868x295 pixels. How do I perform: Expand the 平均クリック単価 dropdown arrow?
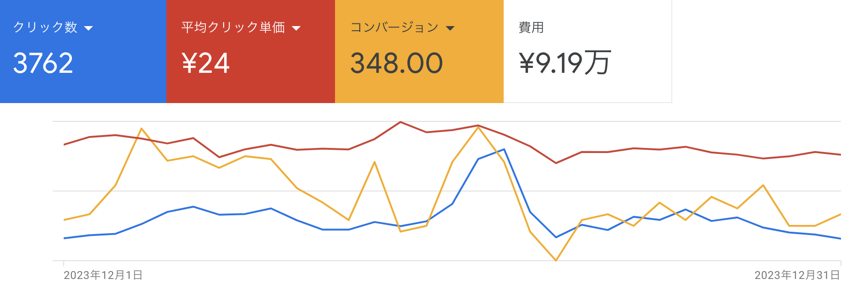pyautogui.click(x=296, y=28)
